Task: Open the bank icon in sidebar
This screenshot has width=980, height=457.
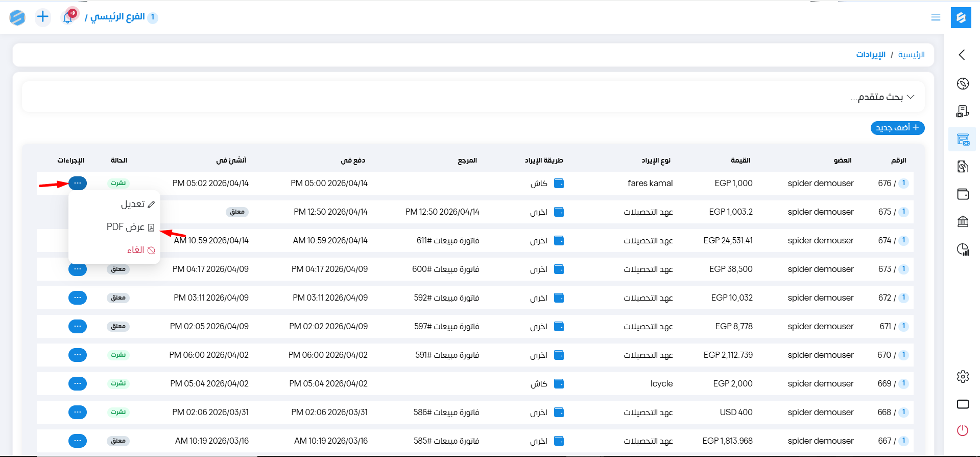Action: tap(963, 221)
